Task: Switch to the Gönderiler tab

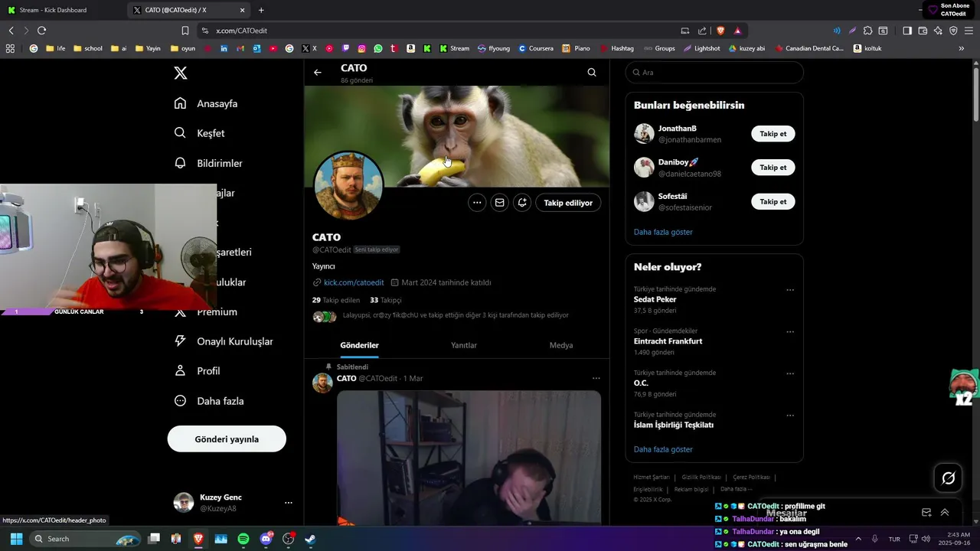Action: point(360,345)
